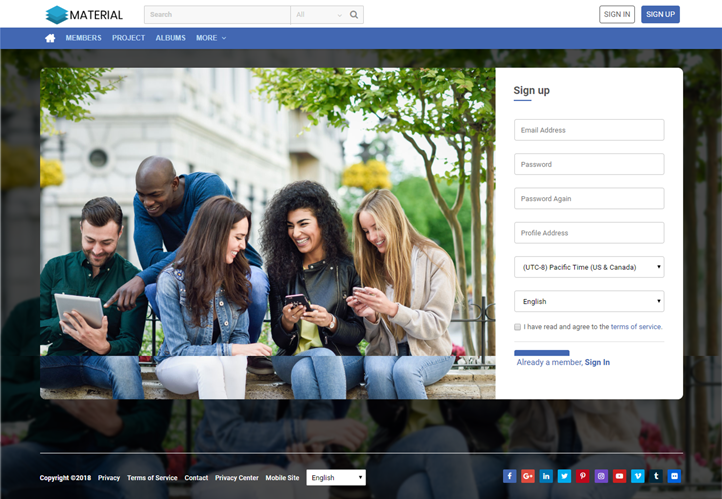The height and width of the screenshot is (499, 722).
Task: Open the Google Plus footer icon
Action: coord(527,477)
